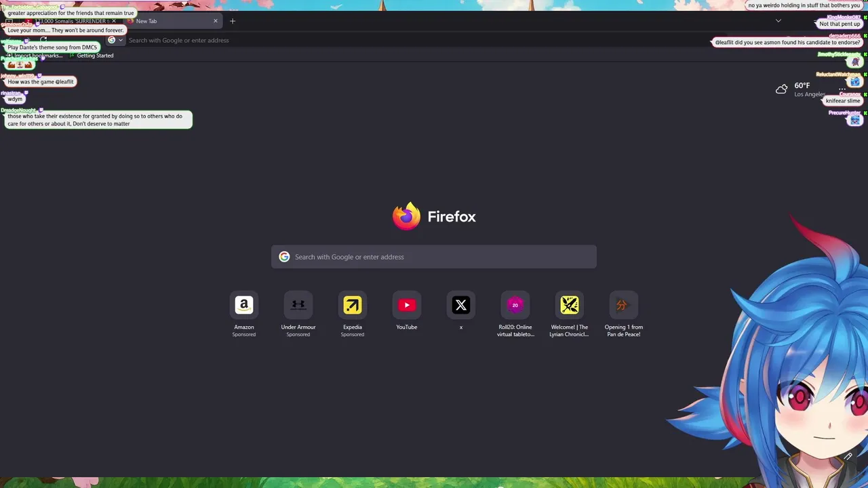Open Getting Started bookmark
This screenshot has width=868, height=488.
click(91, 56)
